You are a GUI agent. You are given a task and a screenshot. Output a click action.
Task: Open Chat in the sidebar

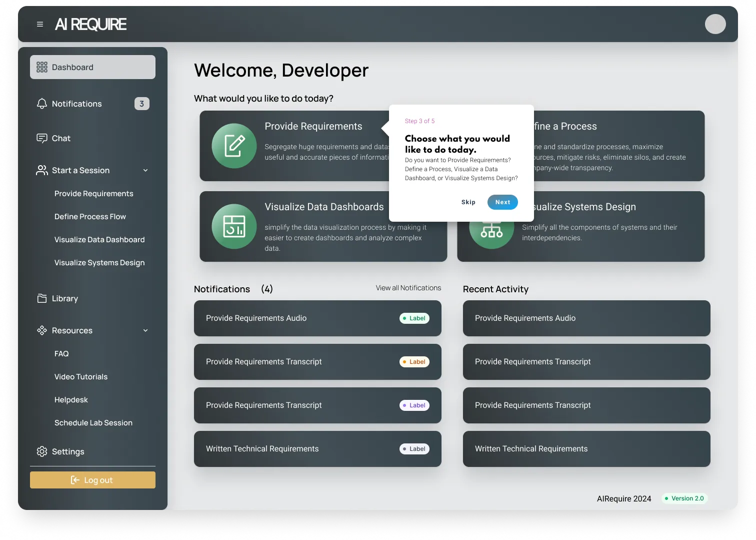click(92, 138)
